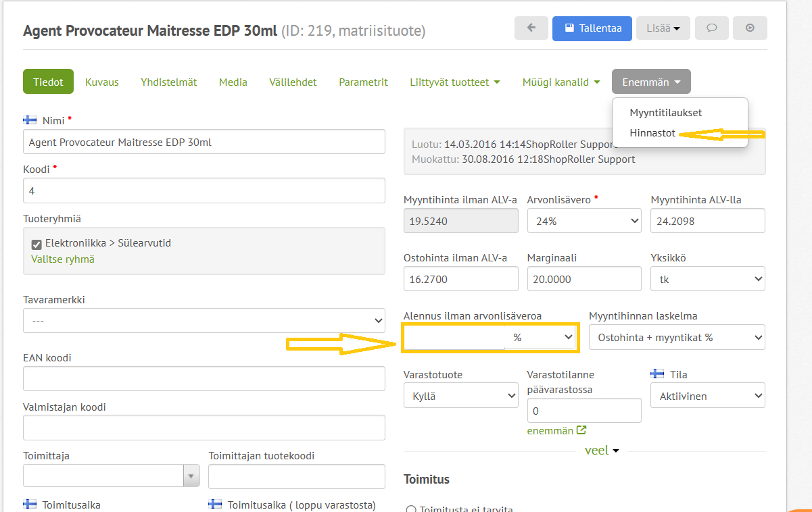Open the Lisää dropdown button
The width and height of the screenshot is (812, 512).
pos(663,28)
